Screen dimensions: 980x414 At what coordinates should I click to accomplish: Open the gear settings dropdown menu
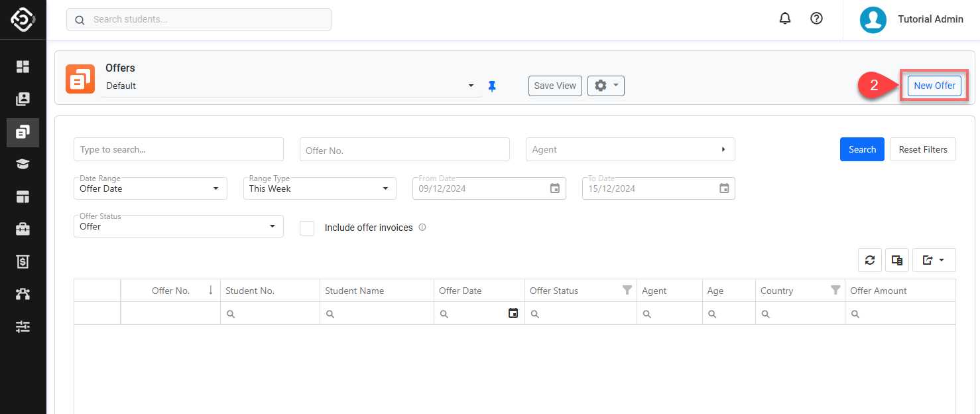coord(605,86)
